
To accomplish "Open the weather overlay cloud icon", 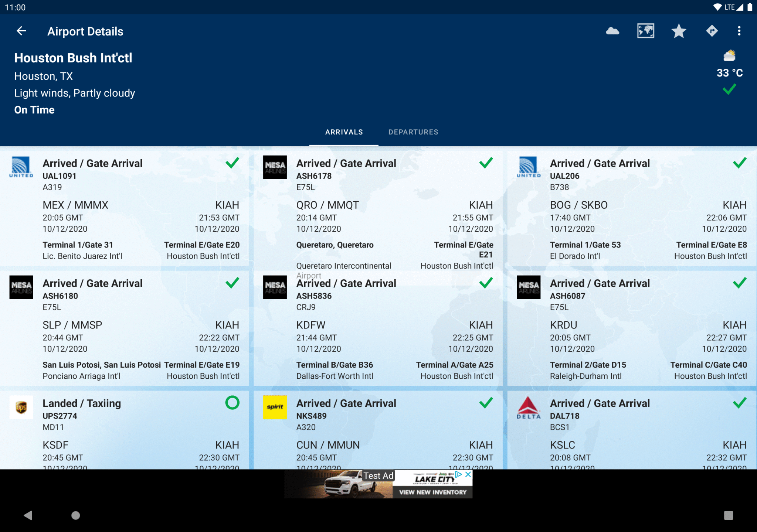I will [x=612, y=31].
